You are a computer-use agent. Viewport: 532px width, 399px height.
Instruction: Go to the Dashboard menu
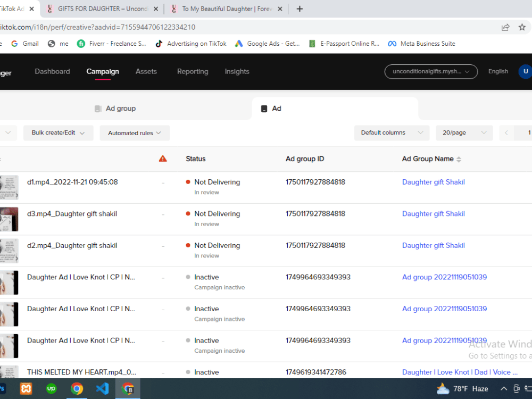52,71
